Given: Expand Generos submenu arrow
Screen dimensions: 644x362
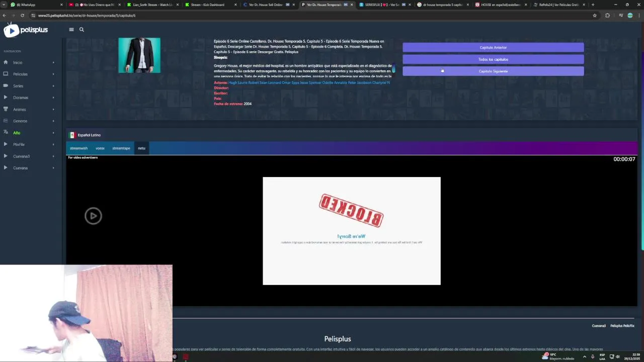Looking at the screenshot, I should (x=53, y=121).
